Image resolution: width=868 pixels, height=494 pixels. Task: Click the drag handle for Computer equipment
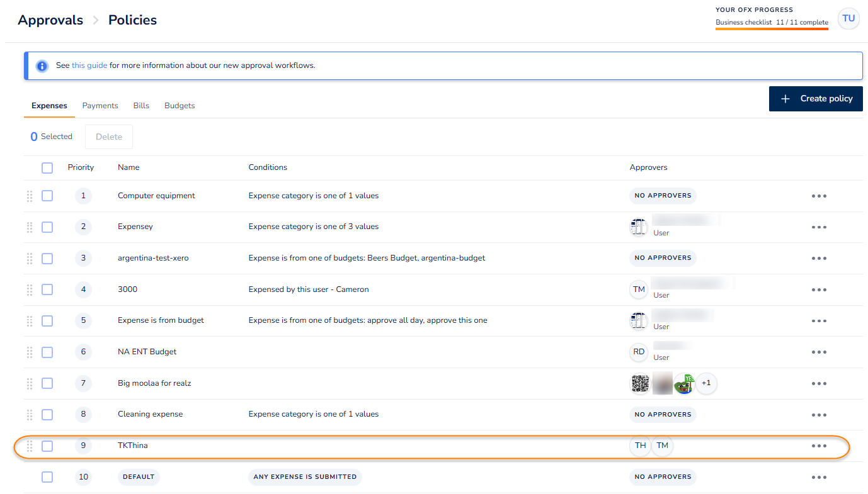pos(30,196)
